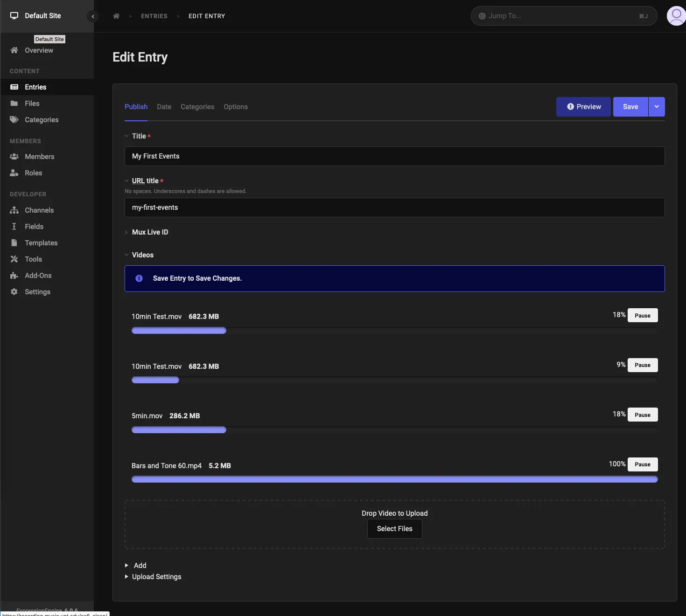Open the user profile avatar

pyautogui.click(x=676, y=16)
